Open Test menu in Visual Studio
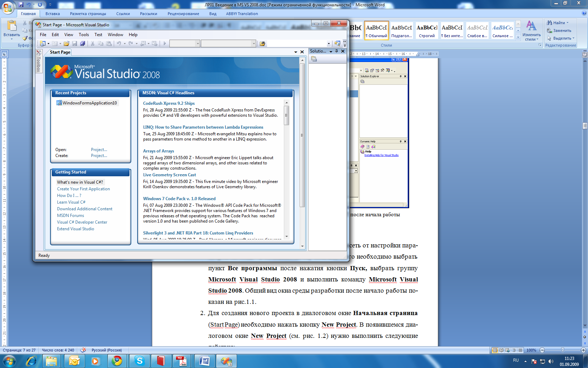This screenshot has height=368, width=588. (x=98, y=35)
